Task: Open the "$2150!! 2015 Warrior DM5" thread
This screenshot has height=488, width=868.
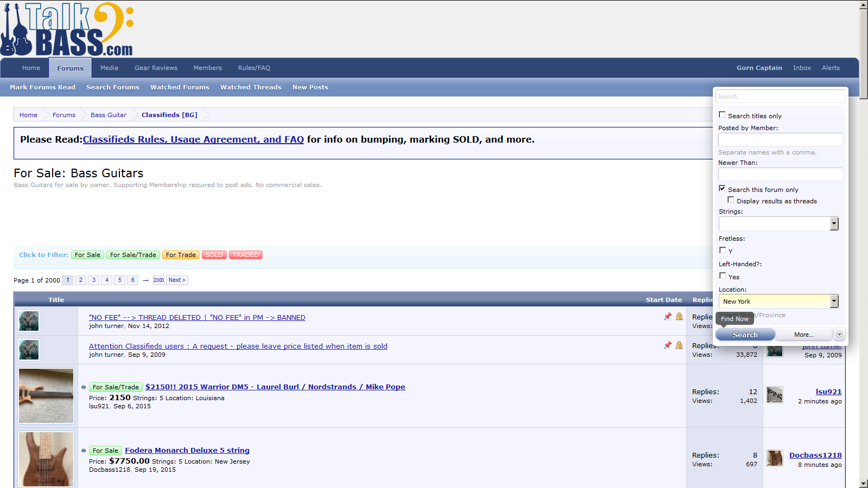Action: pos(275,387)
